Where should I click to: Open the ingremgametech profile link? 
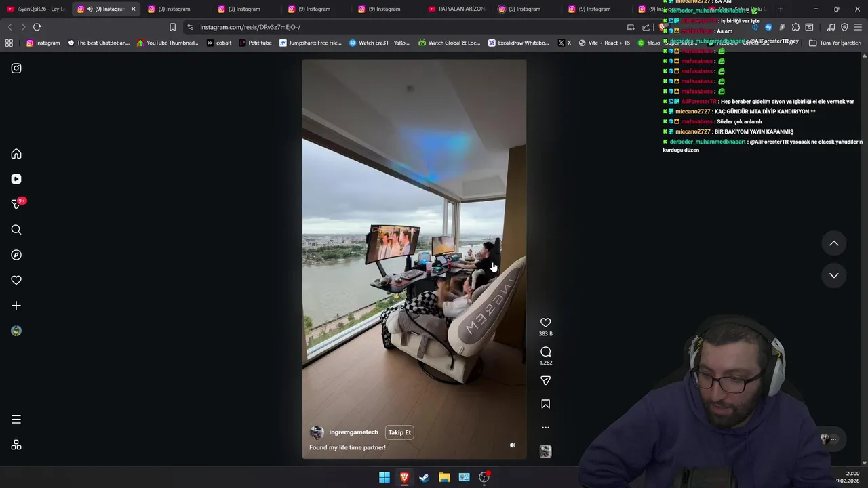tap(353, 432)
